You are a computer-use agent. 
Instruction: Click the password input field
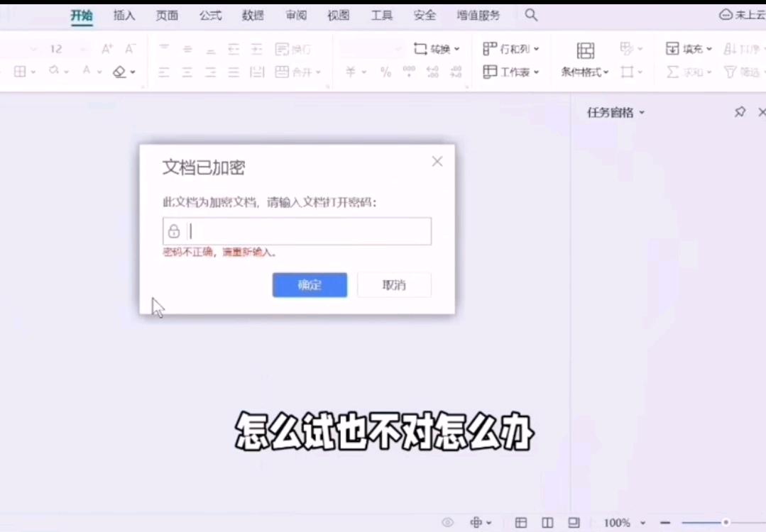pyautogui.click(x=297, y=231)
